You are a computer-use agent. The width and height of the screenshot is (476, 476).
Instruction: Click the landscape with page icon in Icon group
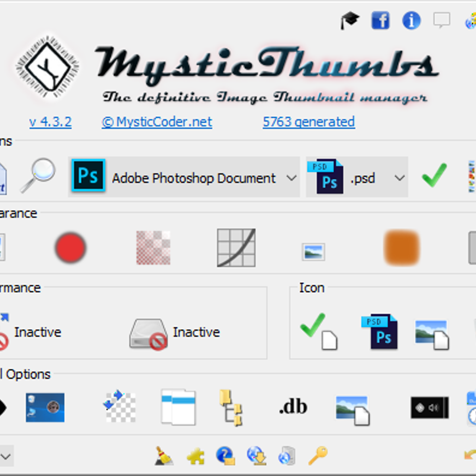tap(432, 335)
